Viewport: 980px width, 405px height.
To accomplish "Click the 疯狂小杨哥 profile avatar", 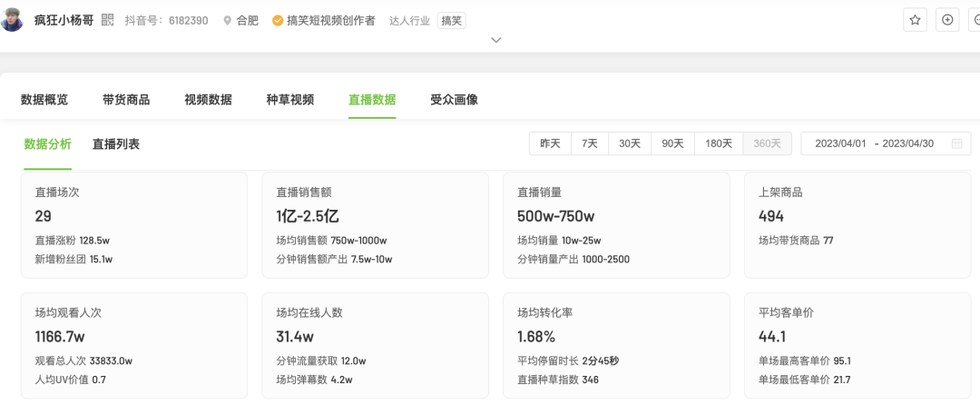I will tap(12, 19).
